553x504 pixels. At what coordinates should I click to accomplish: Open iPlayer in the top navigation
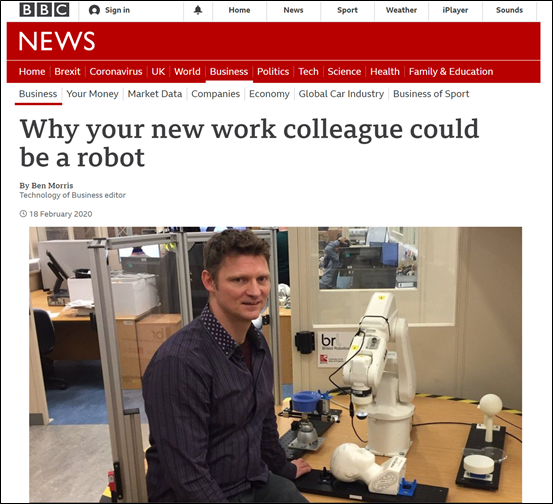coord(455,10)
